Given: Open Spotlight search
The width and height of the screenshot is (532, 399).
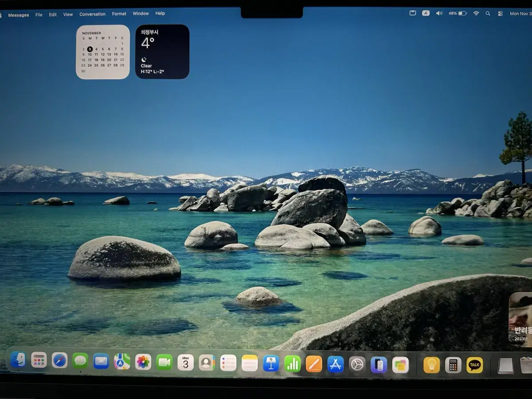Looking at the screenshot, I should click(488, 13).
